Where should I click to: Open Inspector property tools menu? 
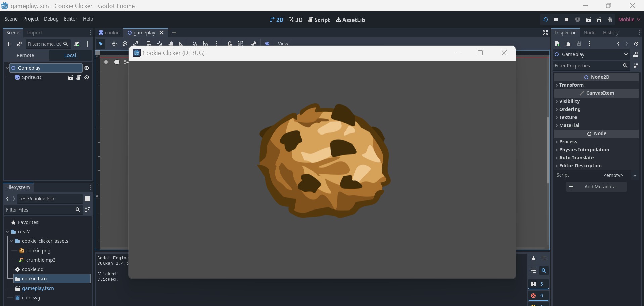(x=636, y=66)
